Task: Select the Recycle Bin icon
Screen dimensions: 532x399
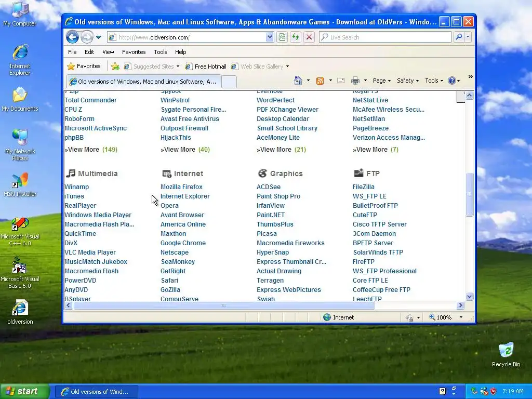Action: point(506,355)
